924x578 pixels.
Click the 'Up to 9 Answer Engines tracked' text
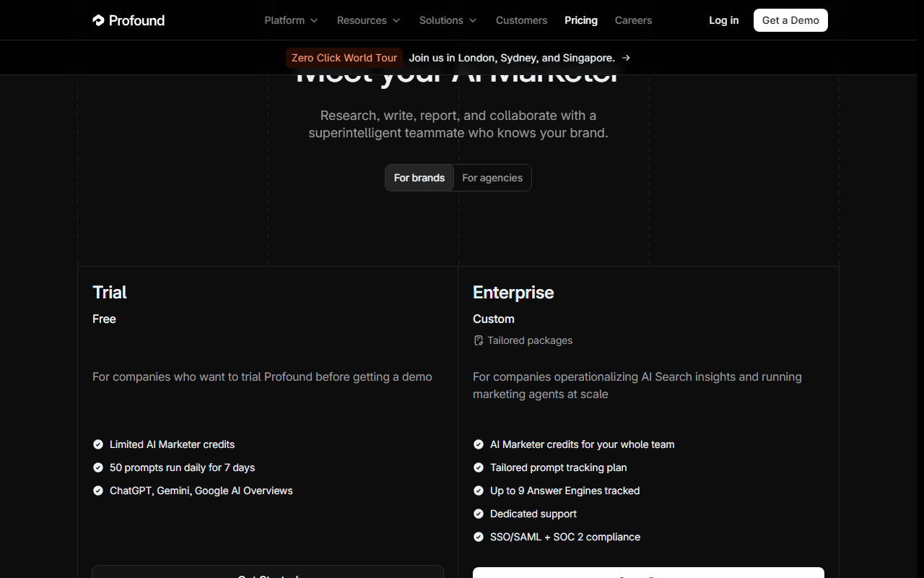click(565, 491)
